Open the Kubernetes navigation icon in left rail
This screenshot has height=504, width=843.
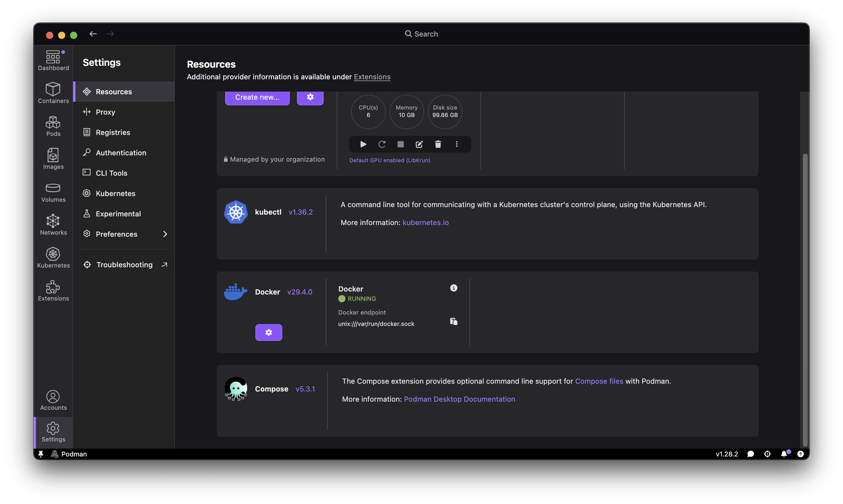coord(53,258)
